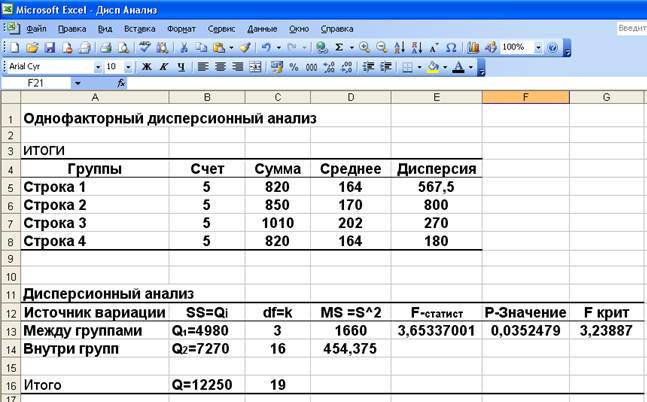Expand the Name Box dropdown arrow
The image size is (647, 402).
[x=77, y=83]
